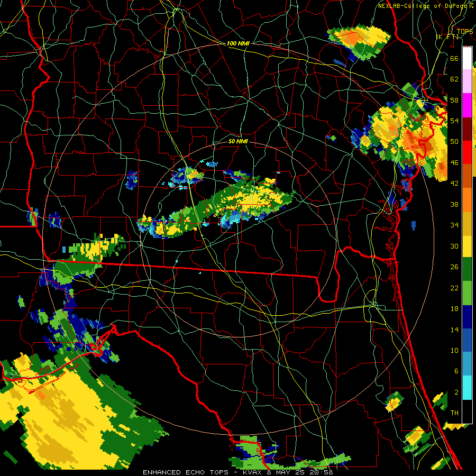Pick the light green legend swatch
Viewport: 476px width, 476px height.
click(x=467, y=292)
